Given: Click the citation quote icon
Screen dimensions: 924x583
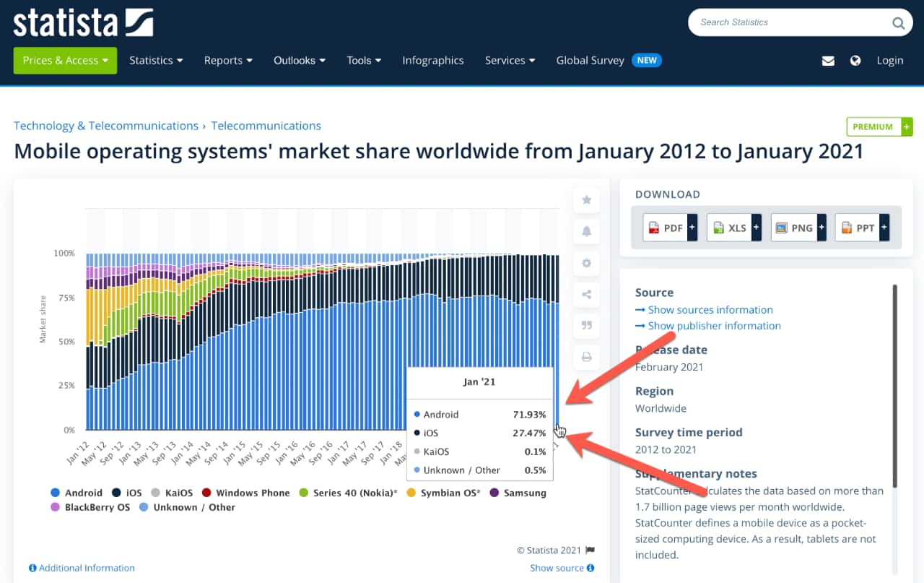Looking at the screenshot, I should [x=586, y=325].
